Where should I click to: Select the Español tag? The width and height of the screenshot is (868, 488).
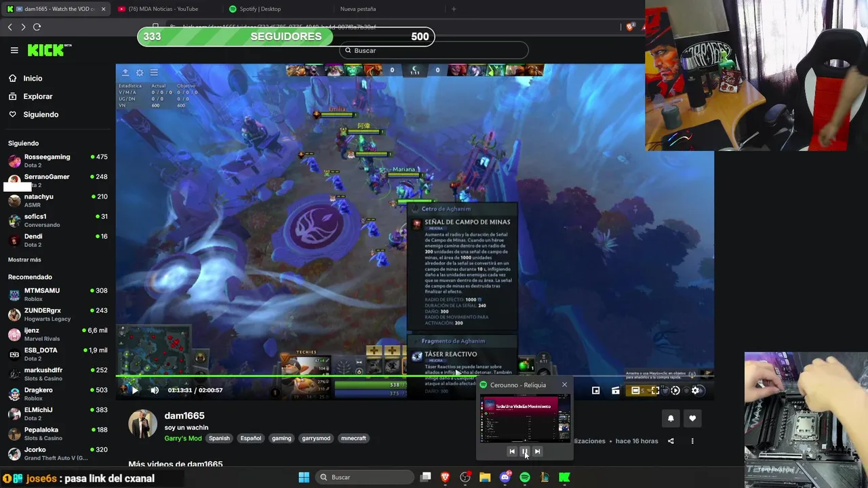pyautogui.click(x=250, y=439)
